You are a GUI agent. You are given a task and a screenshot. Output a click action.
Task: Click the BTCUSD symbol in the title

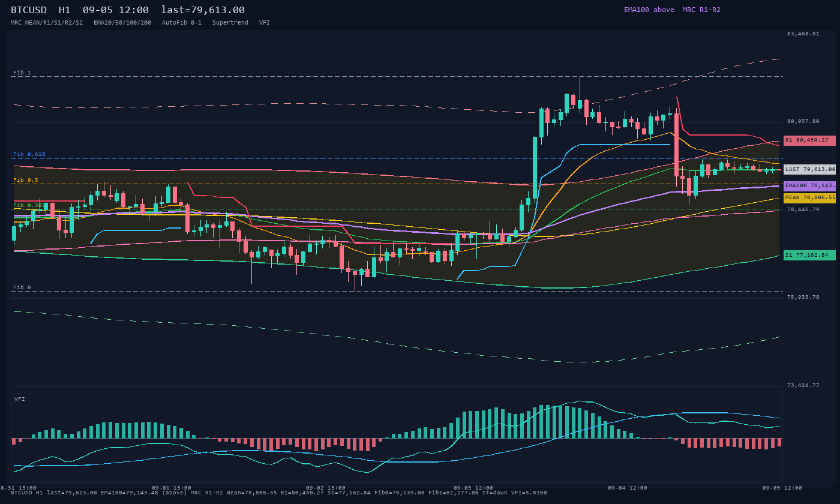click(29, 10)
